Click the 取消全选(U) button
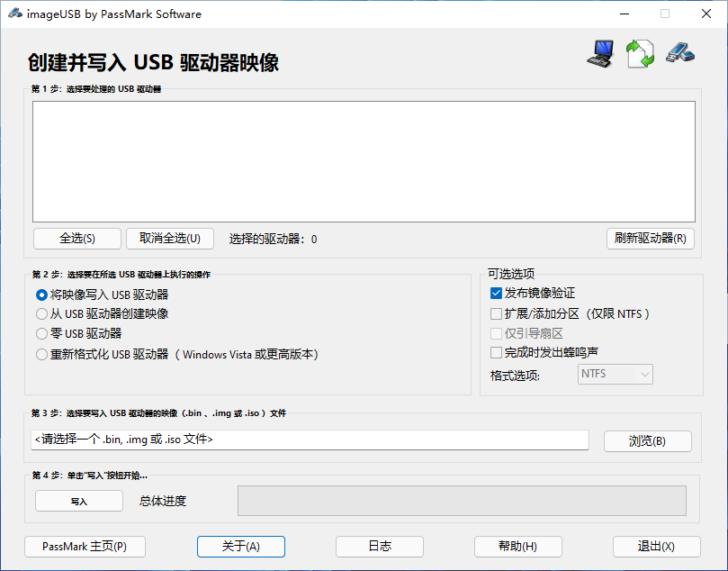The image size is (728, 571). coord(169,238)
